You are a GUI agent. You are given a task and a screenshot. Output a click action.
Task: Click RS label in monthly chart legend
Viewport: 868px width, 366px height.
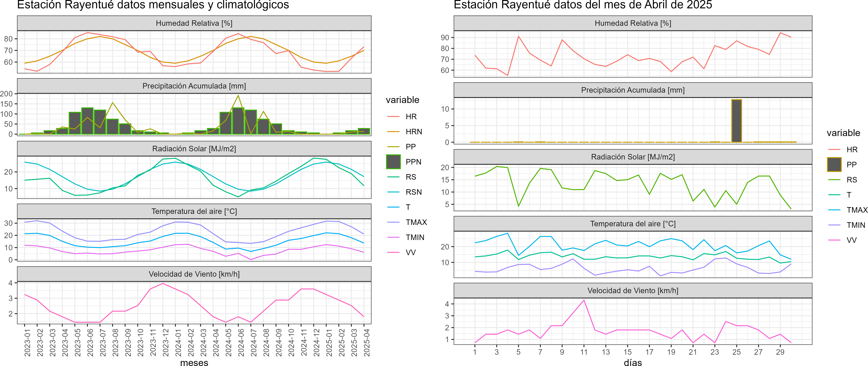point(411,177)
